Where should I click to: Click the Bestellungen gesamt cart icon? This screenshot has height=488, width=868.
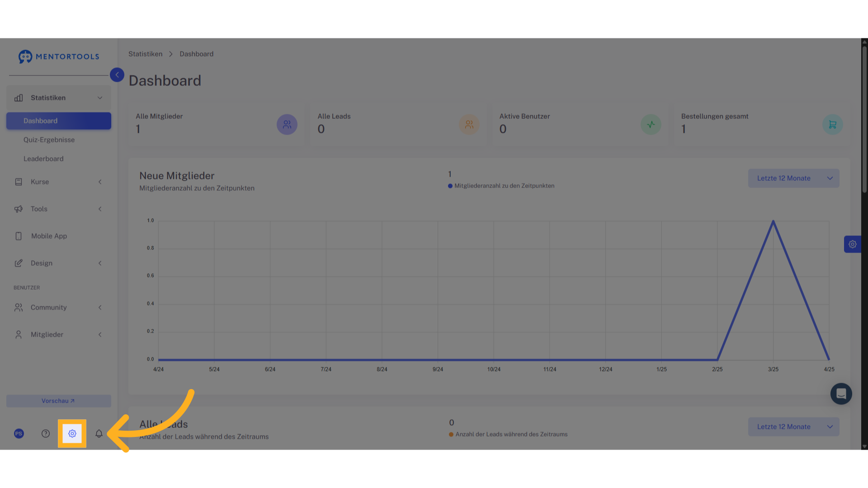(x=833, y=125)
